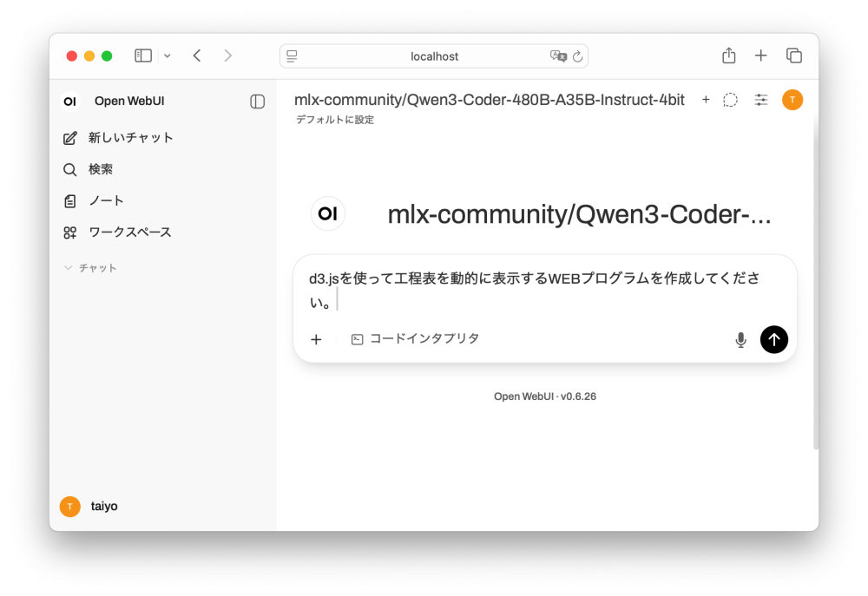Start voice input with microphone icon

740,339
